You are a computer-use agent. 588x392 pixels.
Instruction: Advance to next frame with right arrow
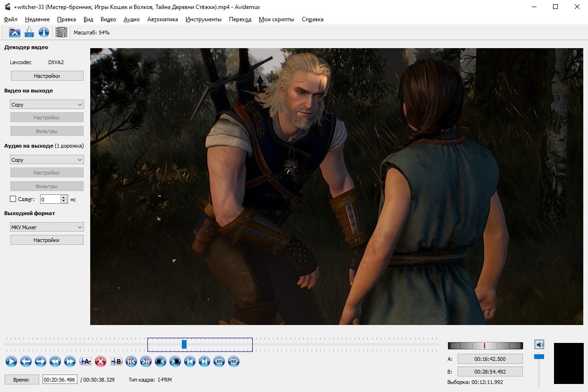tap(41, 362)
